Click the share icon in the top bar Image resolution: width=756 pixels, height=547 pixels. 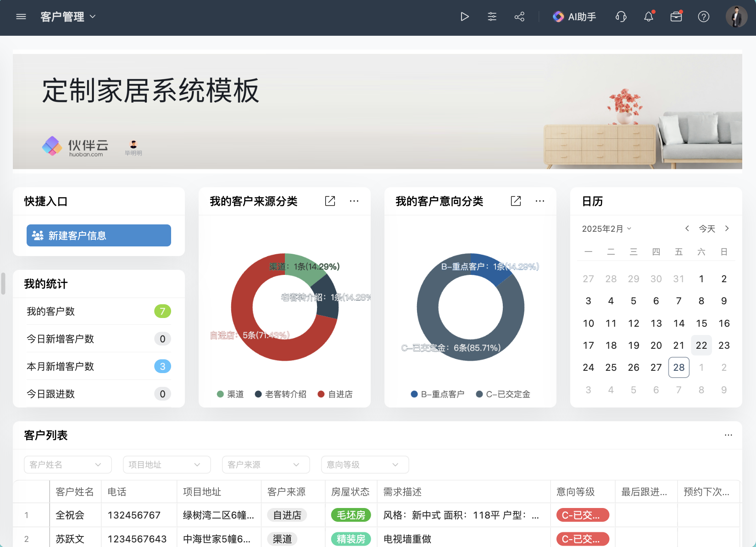tap(519, 17)
